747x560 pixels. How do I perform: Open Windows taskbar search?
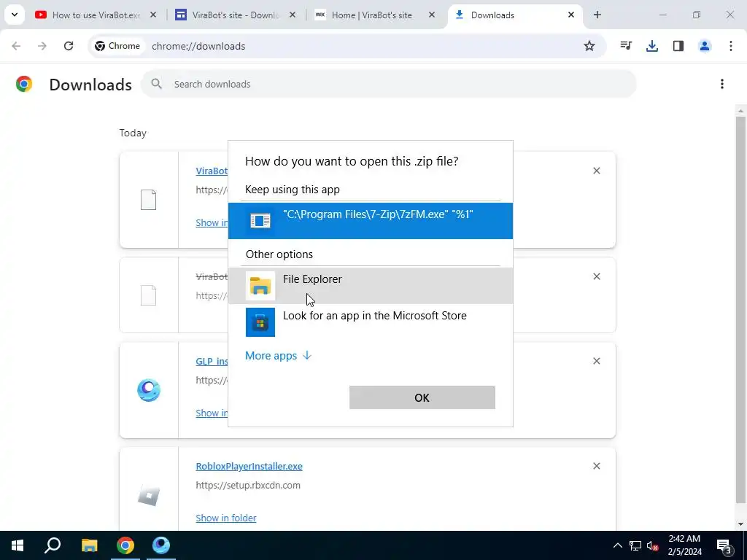(53, 545)
